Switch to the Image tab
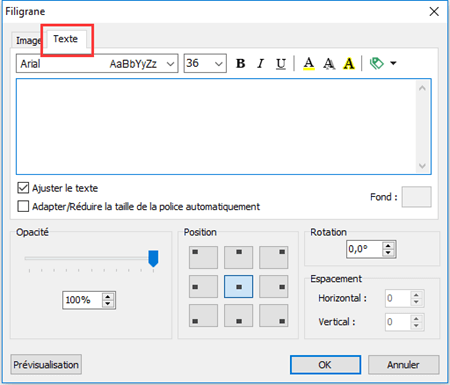450x385 pixels. coord(28,41)
